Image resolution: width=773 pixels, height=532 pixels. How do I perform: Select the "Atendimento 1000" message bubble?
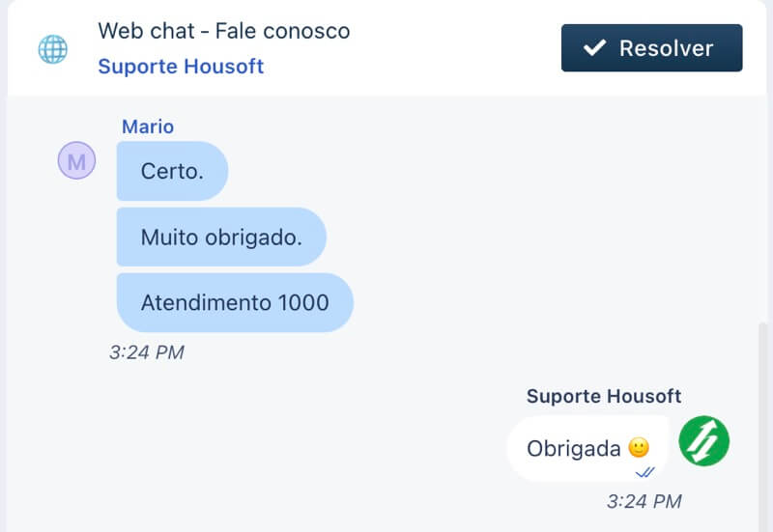235,302
